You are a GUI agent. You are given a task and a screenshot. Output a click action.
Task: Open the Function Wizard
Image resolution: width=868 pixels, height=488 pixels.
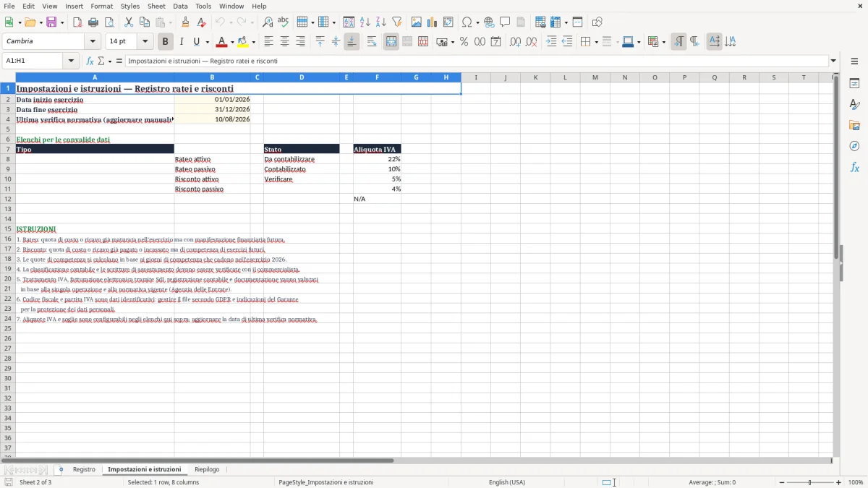click(x=90, y=61)
